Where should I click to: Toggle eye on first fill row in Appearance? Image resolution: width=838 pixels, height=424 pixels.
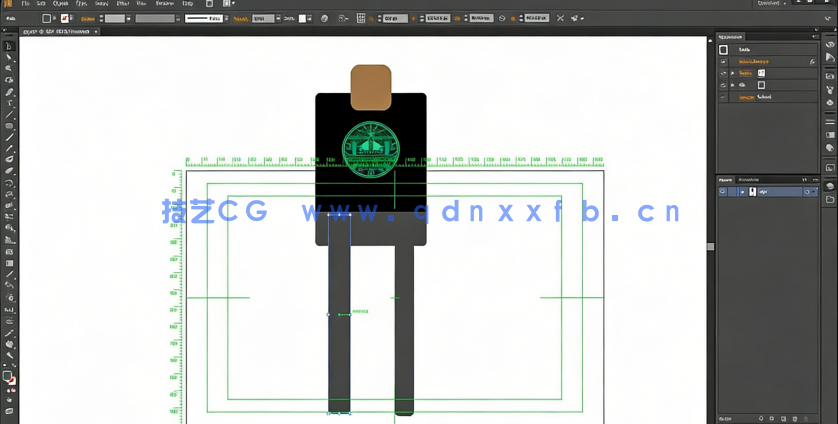tap(723, 73)
